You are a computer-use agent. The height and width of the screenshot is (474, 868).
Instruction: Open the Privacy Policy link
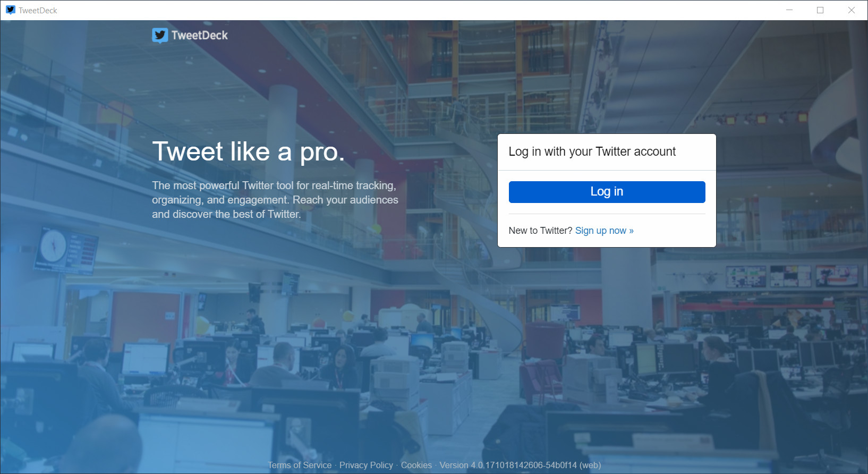(x=366, y=465)
